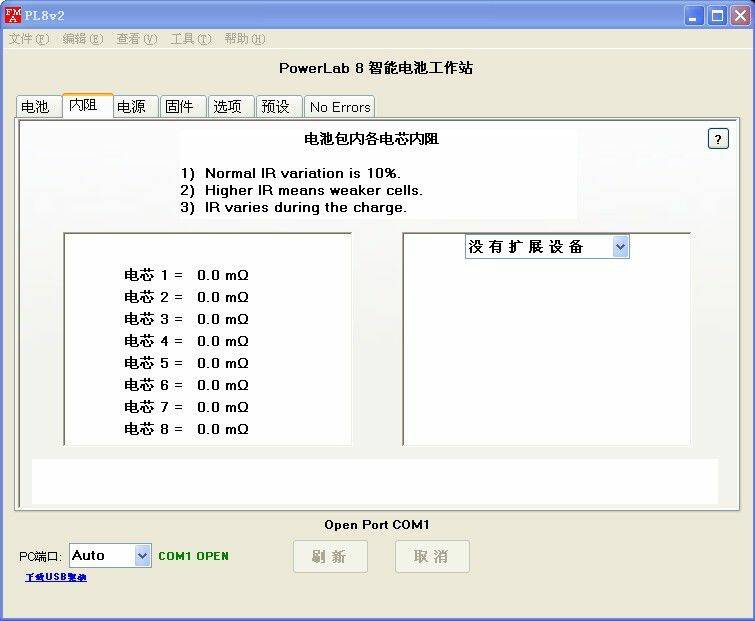Switch to the 电源 tab
This screenshot has height=621, width=755.
(x=135, y=106)
